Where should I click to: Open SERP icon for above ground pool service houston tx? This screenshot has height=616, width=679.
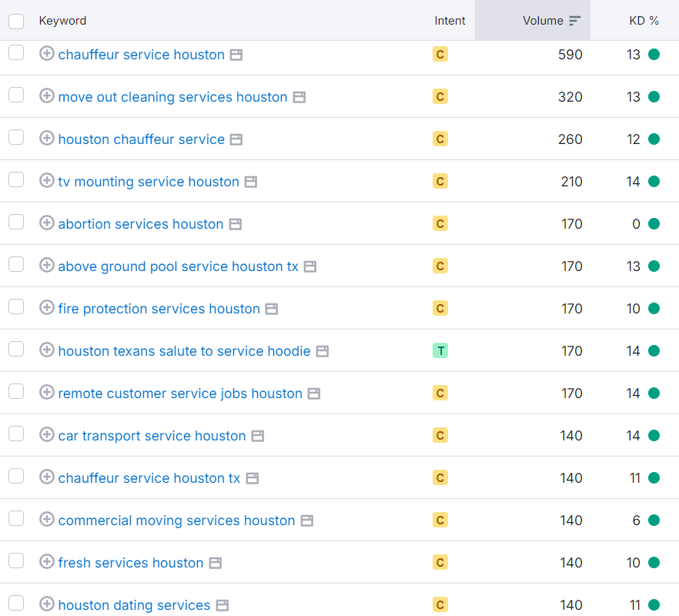[x=310, y=267]
